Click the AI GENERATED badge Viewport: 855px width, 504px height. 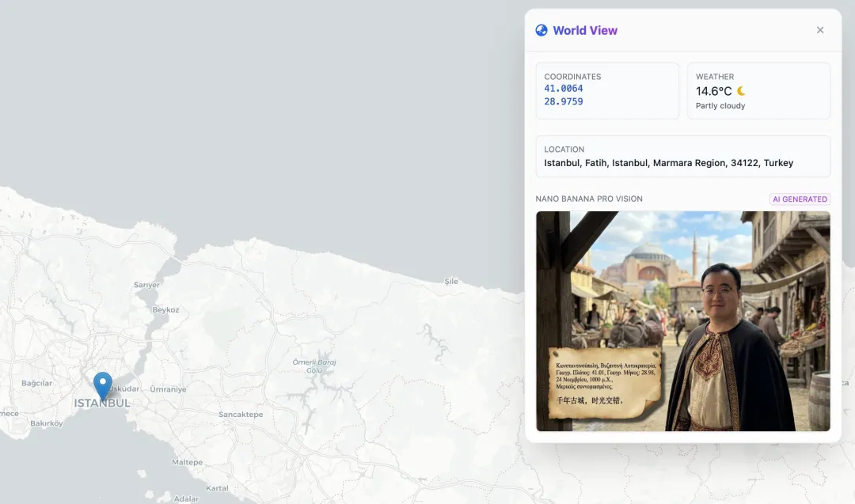coord(800,199)
